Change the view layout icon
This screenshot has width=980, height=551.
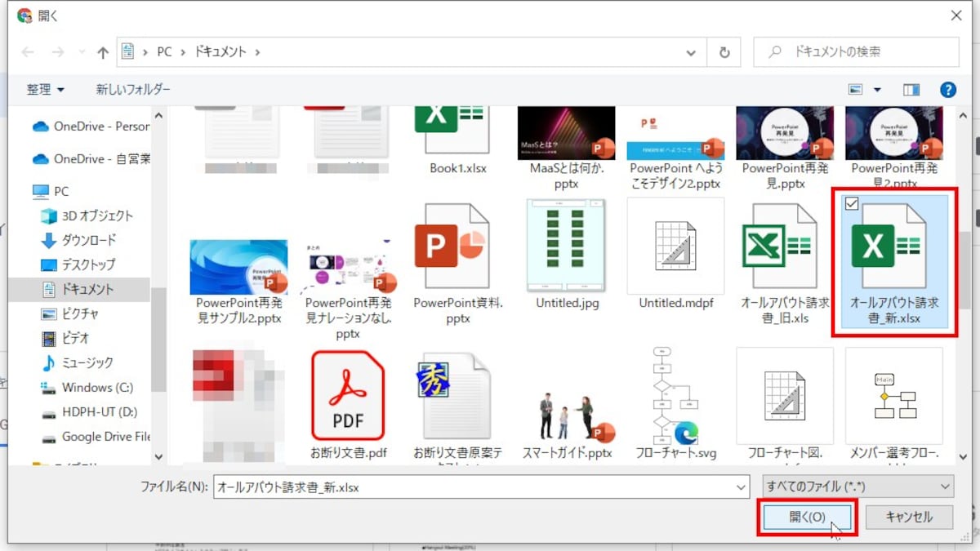[x=856, y=89]
